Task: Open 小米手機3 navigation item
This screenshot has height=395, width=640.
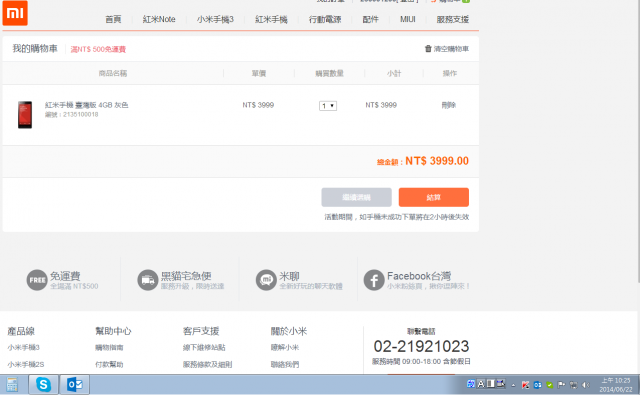Action: coord(215,19)
